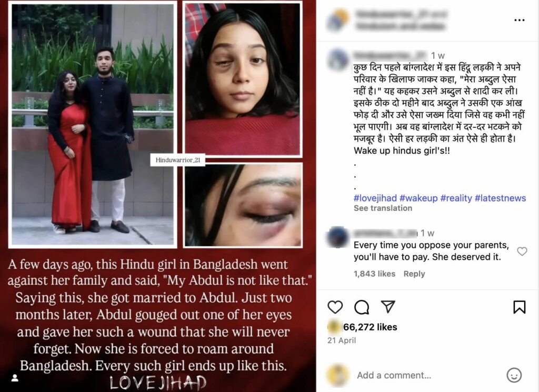
Task: Click See translation under caption
Action: point(383,208)
